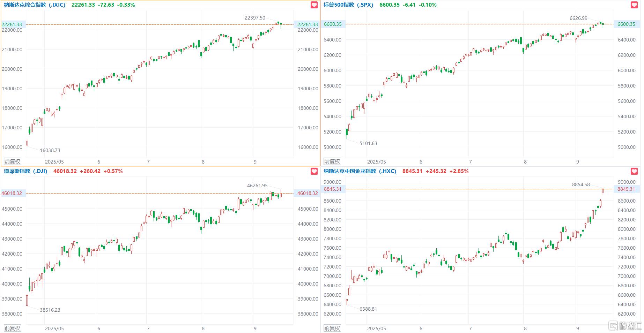Click Dow Jones high label 46261.95
This screenshot has height=333, width=644.
coord(257,186)
